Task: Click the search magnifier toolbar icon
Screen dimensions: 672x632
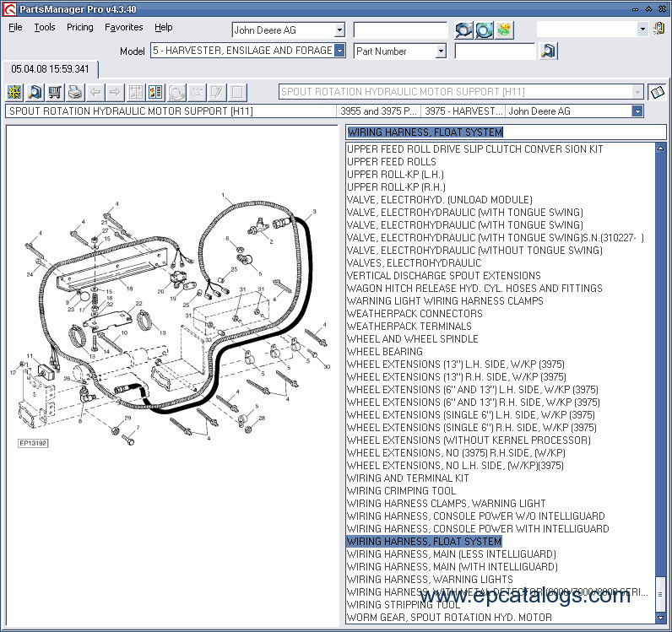Action: pos(35,92)
